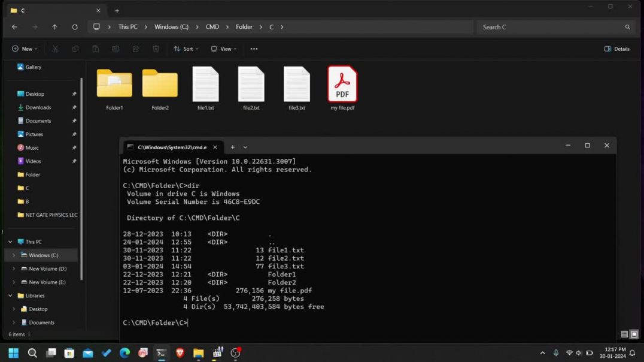Screen dimensions: 644x362
Task: Click This PC in address breadcrumb
Action: pyautogui.click(x=127, y=27)
